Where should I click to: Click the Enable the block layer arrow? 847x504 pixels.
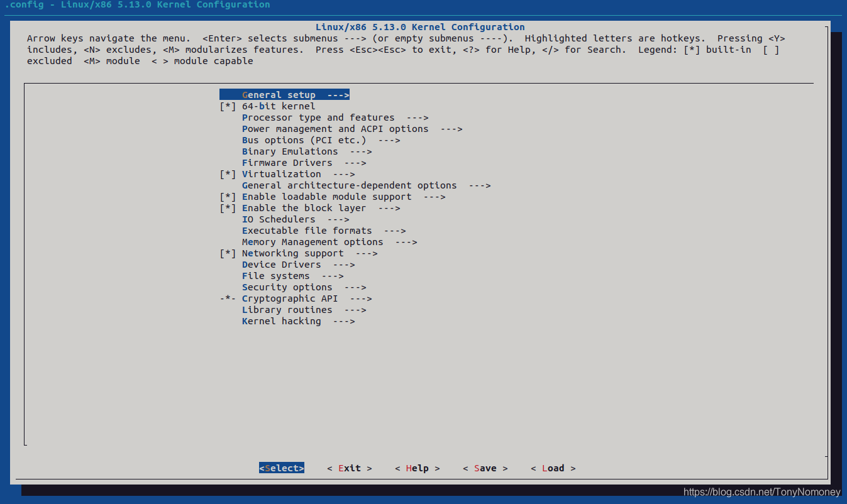[389, 208]
